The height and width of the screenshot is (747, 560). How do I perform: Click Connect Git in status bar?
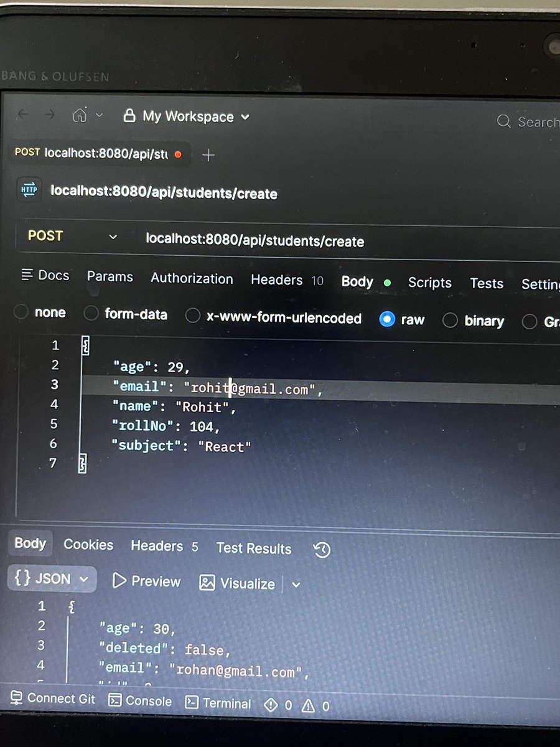pyautogui.click(x=53, y=698)
